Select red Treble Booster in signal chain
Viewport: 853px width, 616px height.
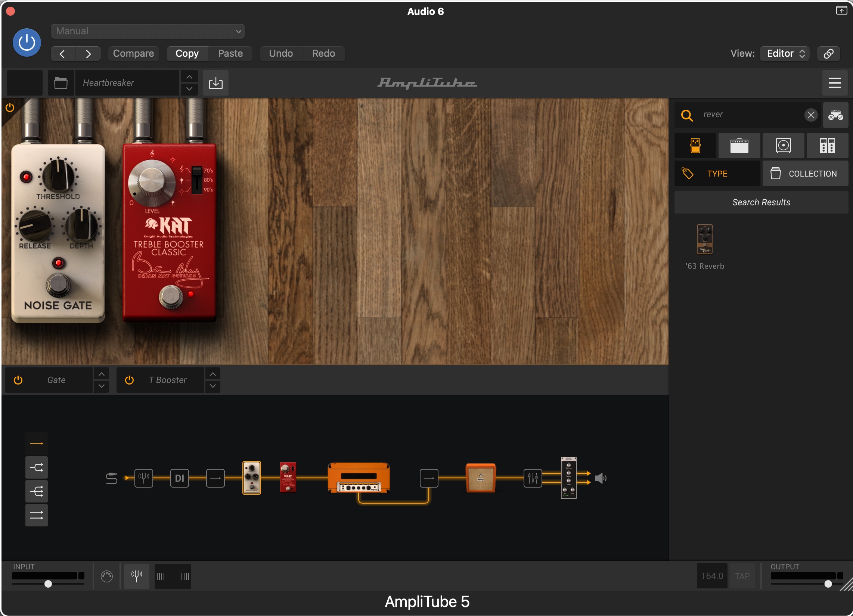click(288, 477)
